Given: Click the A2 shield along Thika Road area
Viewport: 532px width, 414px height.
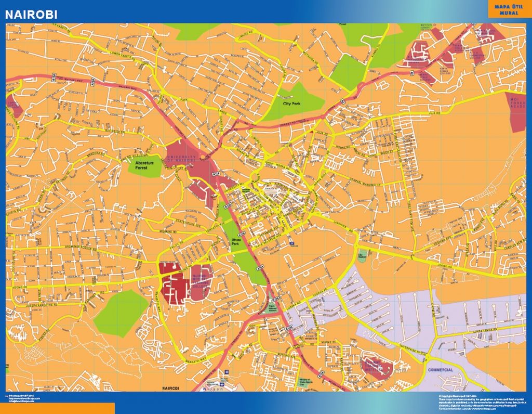Looking at the screenshot, I should 342,101.
